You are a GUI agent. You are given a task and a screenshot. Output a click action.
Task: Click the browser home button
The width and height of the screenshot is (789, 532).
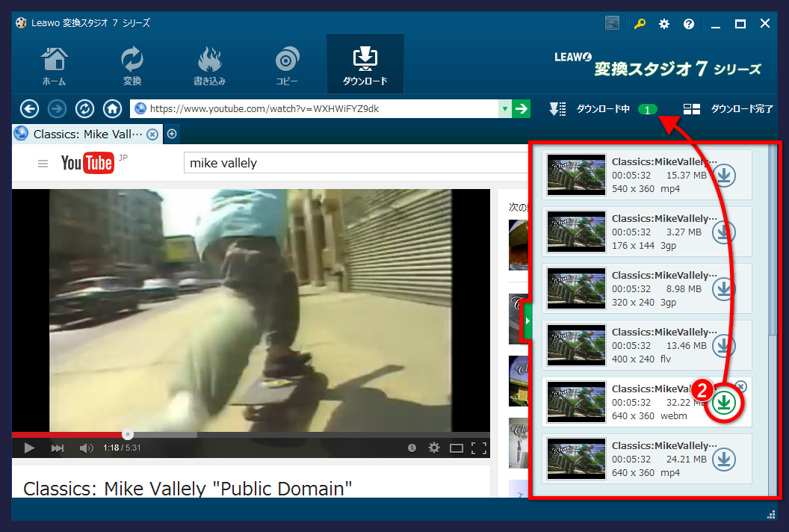112,109
